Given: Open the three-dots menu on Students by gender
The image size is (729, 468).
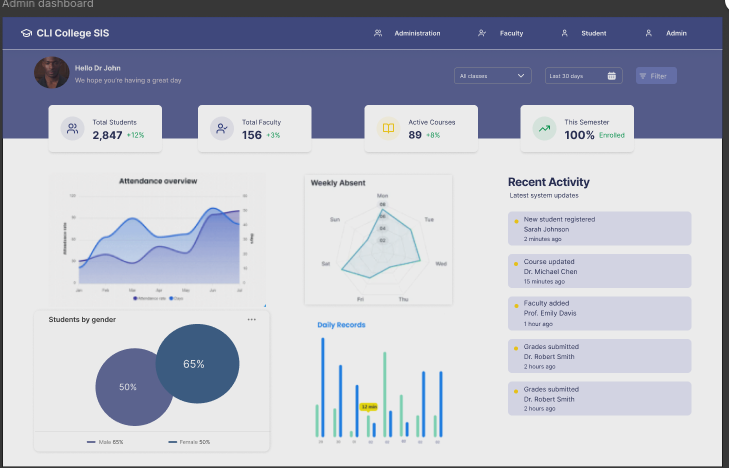Looking at the screenshot, I should point(252,320).
